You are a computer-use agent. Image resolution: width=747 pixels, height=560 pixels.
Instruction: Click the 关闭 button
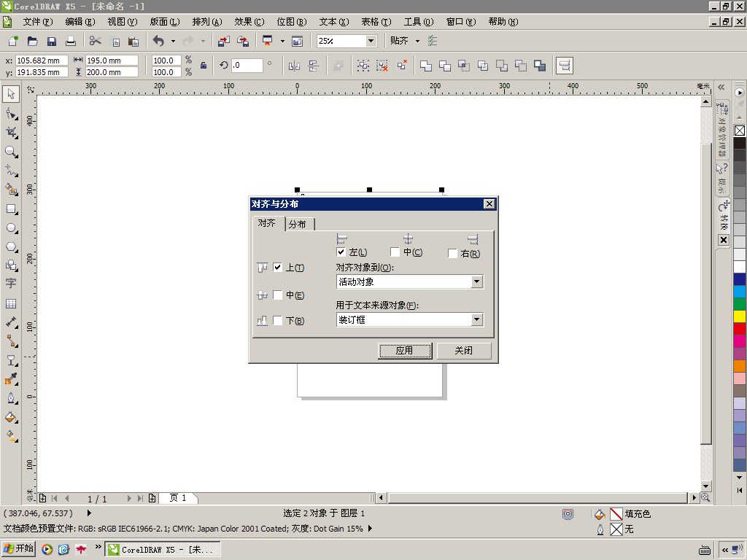463,351
